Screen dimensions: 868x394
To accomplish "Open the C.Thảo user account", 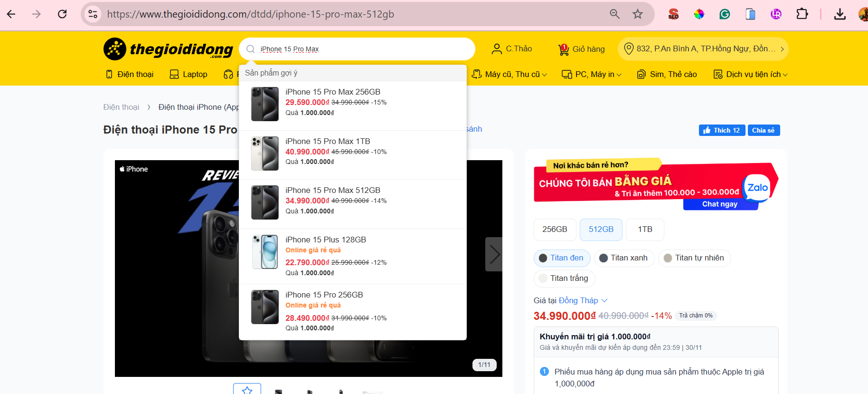I will click(512, 49).
